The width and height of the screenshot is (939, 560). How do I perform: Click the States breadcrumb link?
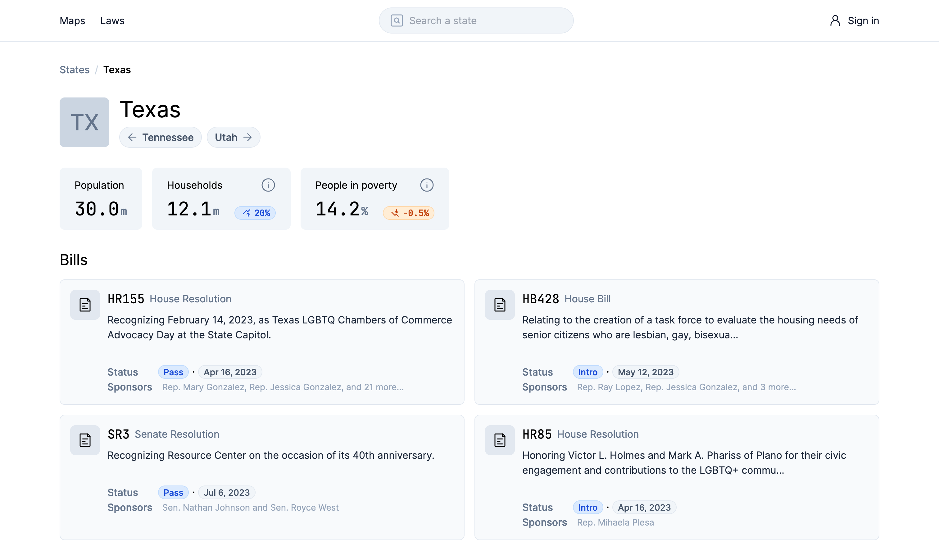tap(74, 70)
